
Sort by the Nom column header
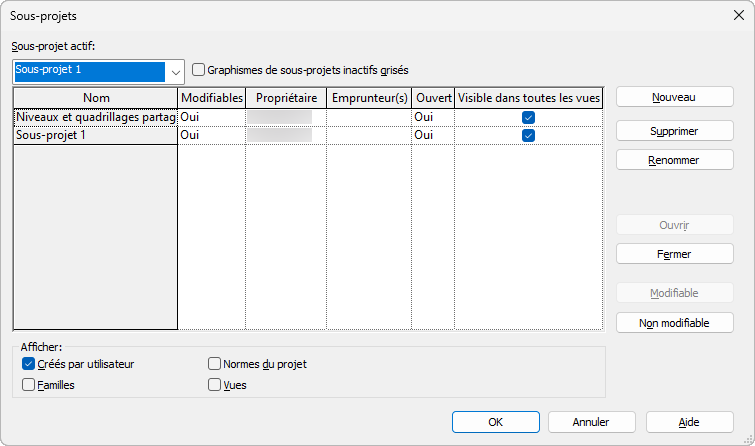[x=96, y=98]
